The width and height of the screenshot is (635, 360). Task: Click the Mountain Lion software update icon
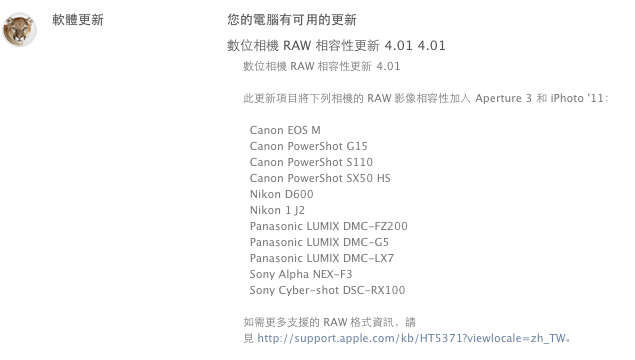point(19,30)
